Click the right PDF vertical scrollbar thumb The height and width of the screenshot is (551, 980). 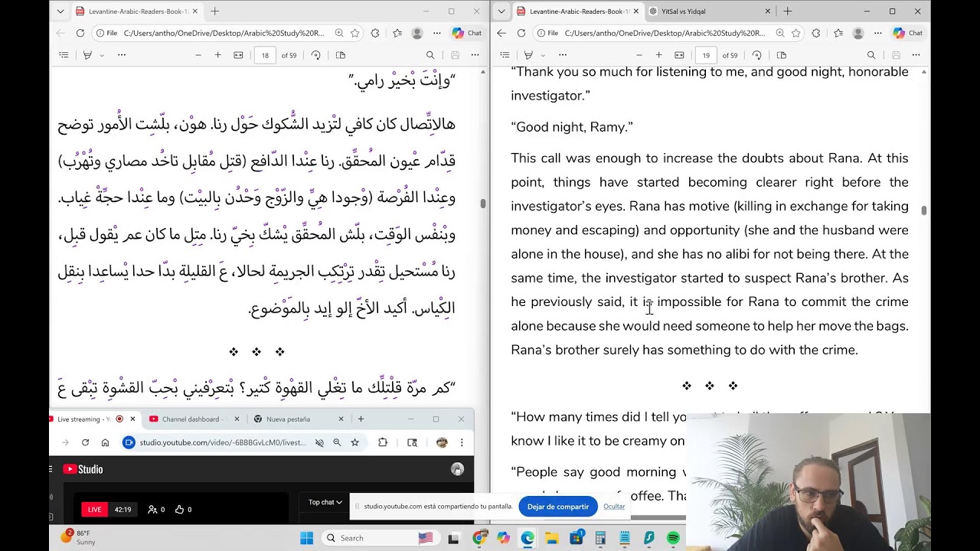pos(924,210)
